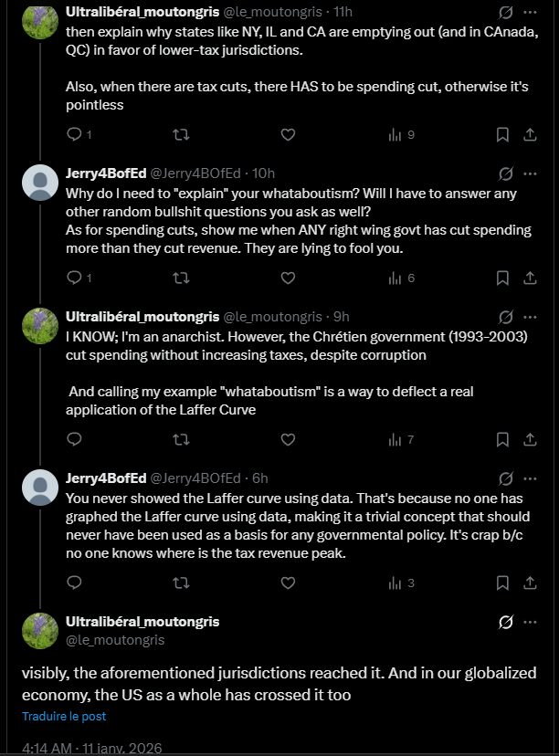Open more options on the Chrétien tweet
This screenshot has height=756, width=559.
pos(531,317)
